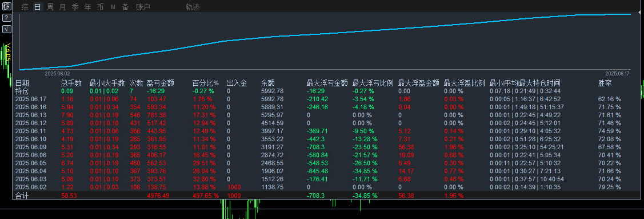Screen dimensions: 644x219
Task: Click balance value 5889.31
Action: tap(272, 107)
